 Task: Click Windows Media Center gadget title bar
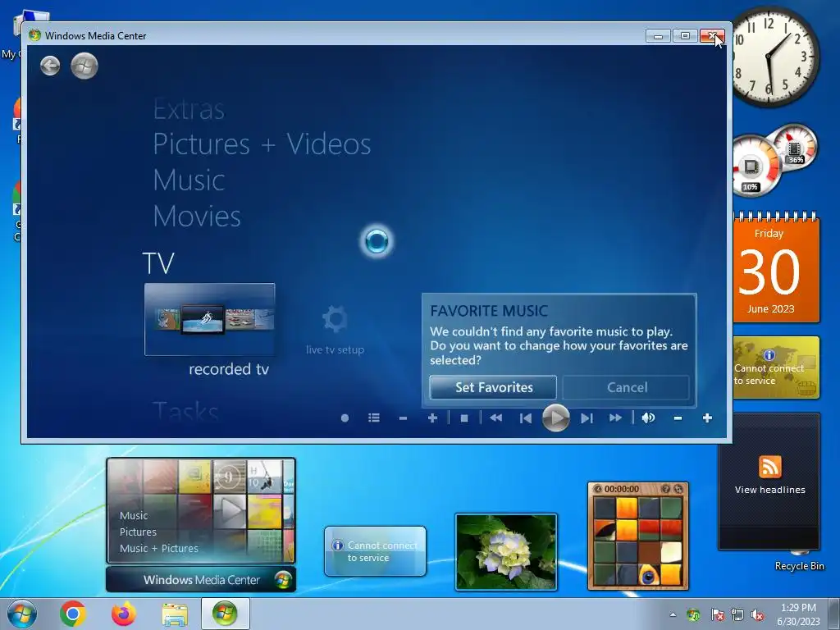tap(201, 580)
